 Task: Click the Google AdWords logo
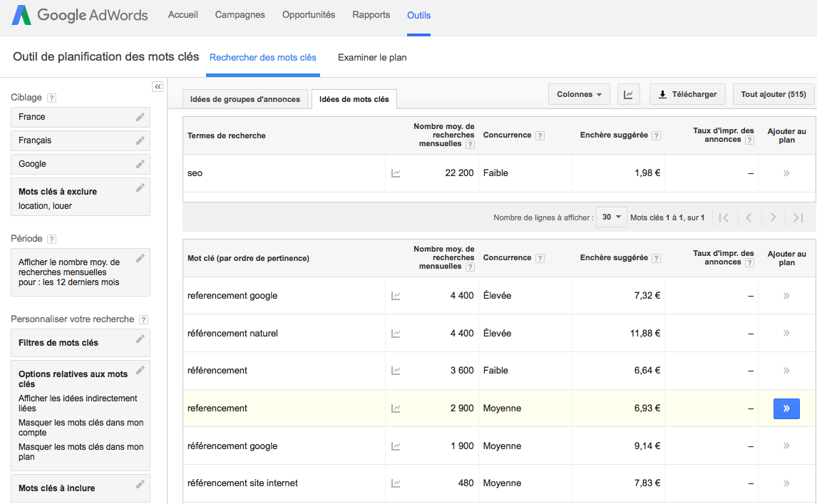click(80, 15)
